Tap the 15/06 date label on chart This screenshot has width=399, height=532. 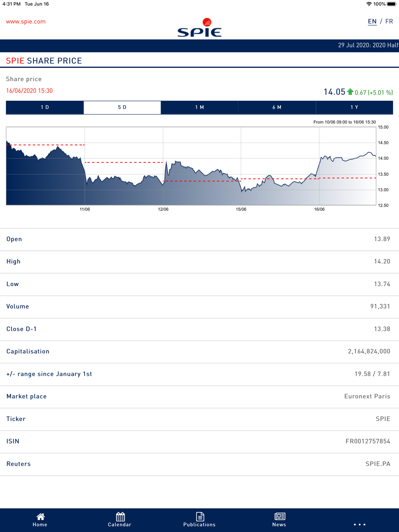[x=241, y=209]
